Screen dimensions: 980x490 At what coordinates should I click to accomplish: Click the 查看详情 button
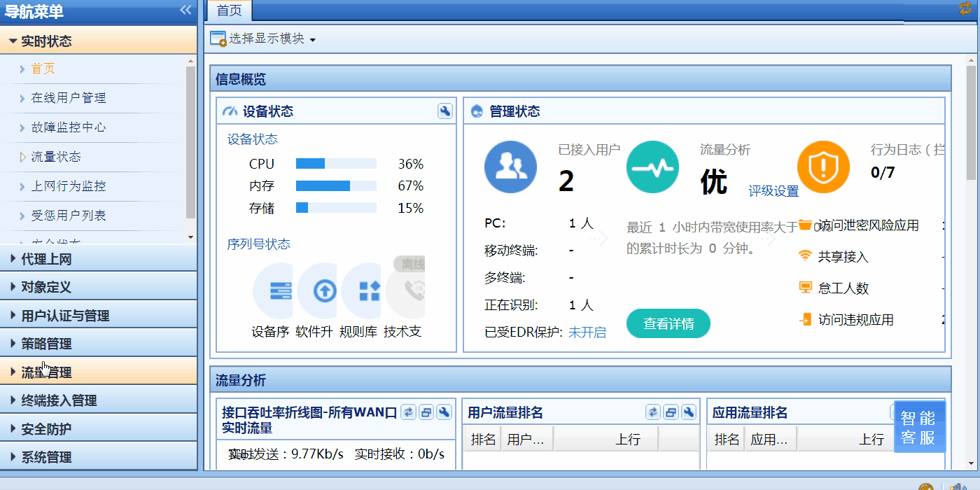(668, 323)
